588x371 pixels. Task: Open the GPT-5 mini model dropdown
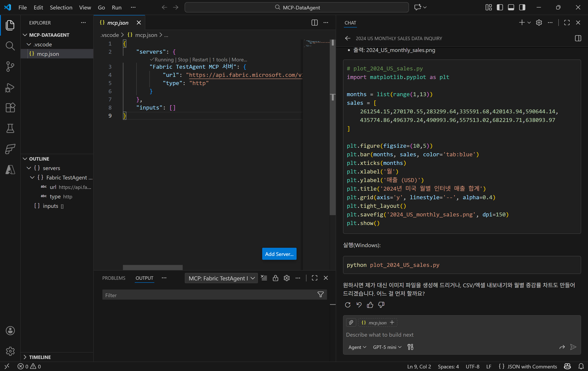(387, 347)
